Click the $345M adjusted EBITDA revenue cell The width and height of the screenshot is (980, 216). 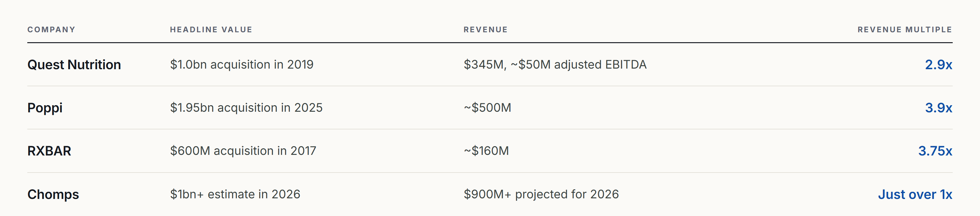555,65
